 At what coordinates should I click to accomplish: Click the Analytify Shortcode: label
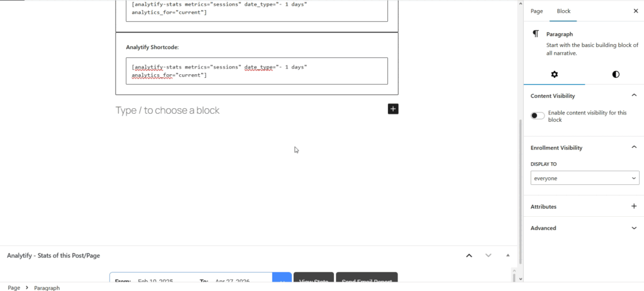click(152, 47)
